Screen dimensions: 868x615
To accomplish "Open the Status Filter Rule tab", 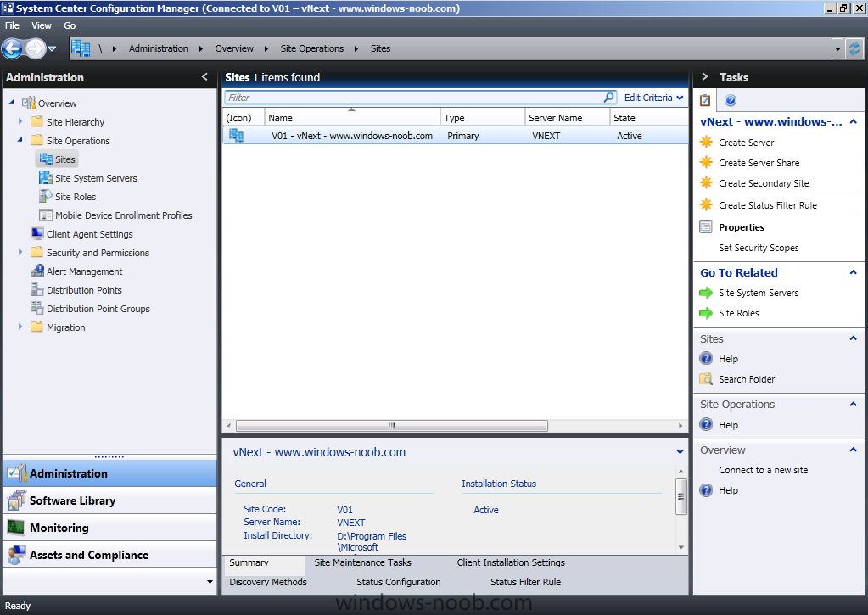I will coord(525,582).
